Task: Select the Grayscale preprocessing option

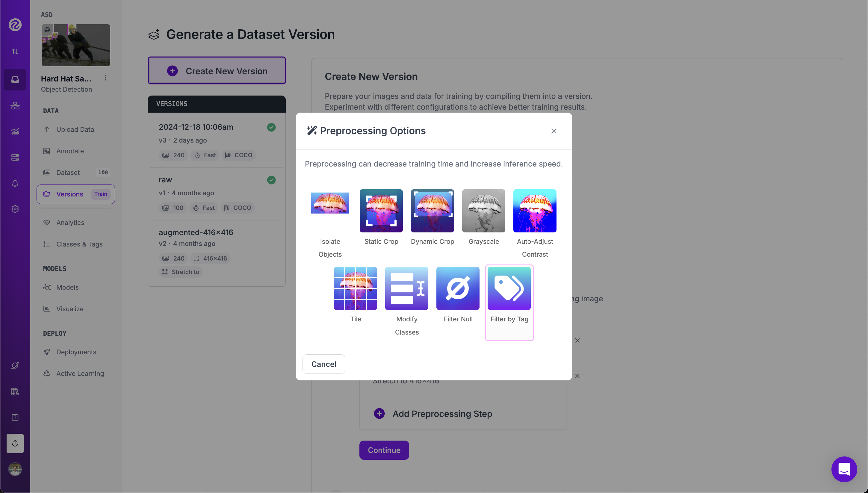Action: click(x=483, y=211)
